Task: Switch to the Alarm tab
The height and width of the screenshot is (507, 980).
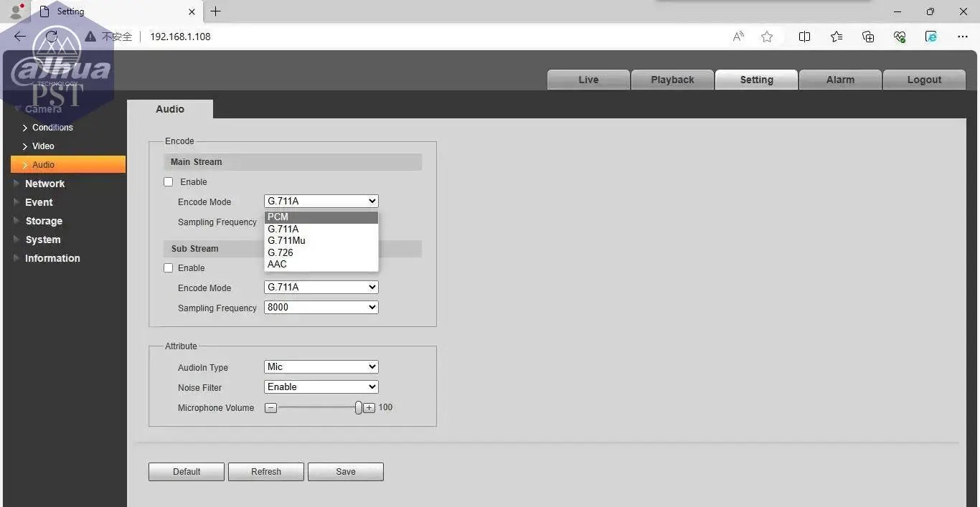Action: coord(840,80)
